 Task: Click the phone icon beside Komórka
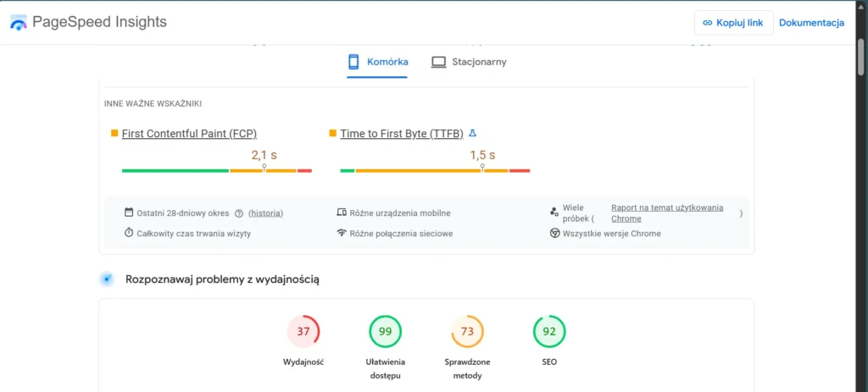point(353,62)
